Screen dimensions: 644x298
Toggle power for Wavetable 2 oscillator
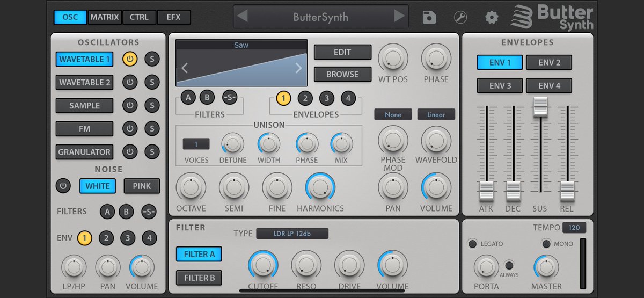(x=130, y=82)
